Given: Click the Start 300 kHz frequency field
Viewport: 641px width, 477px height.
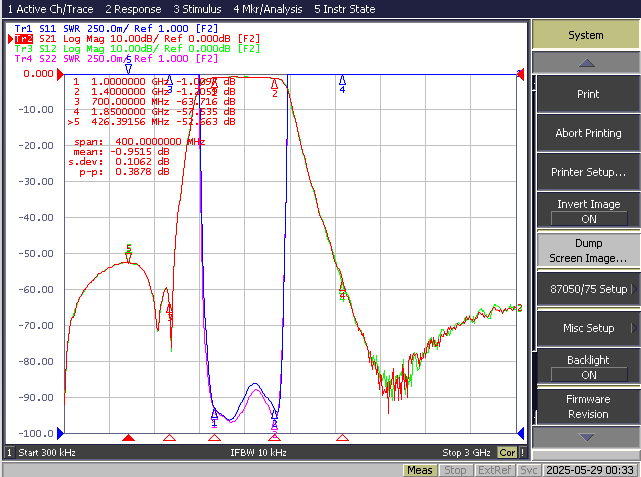Looking at the screenshot, I should (47, 452).
